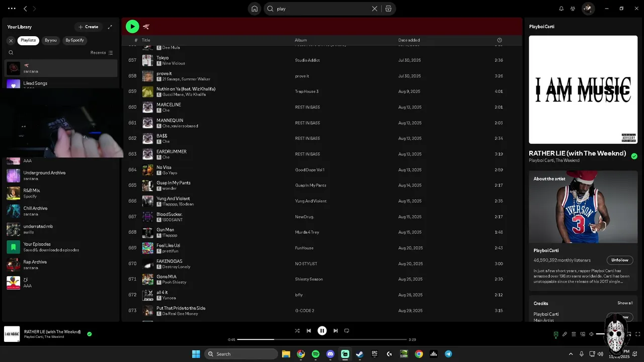The height and width of the screenshot is (362, 644).
Task: Toggle the green saved checkmark in player bar
Action: pos(90,334)
